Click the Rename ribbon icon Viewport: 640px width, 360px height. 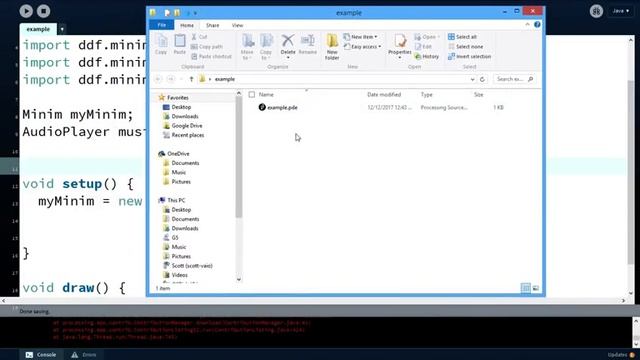307,44
